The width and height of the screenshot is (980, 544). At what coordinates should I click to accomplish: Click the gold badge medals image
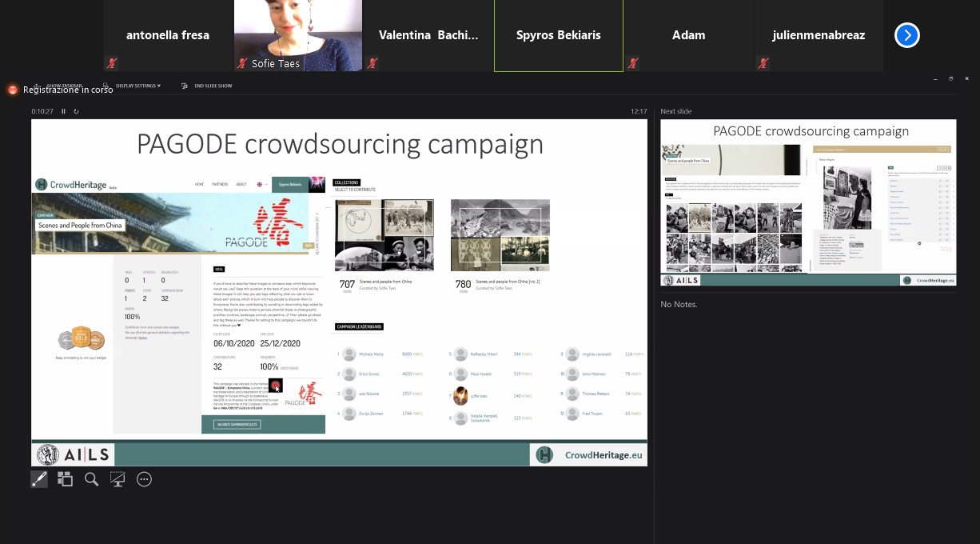(81, 338)
